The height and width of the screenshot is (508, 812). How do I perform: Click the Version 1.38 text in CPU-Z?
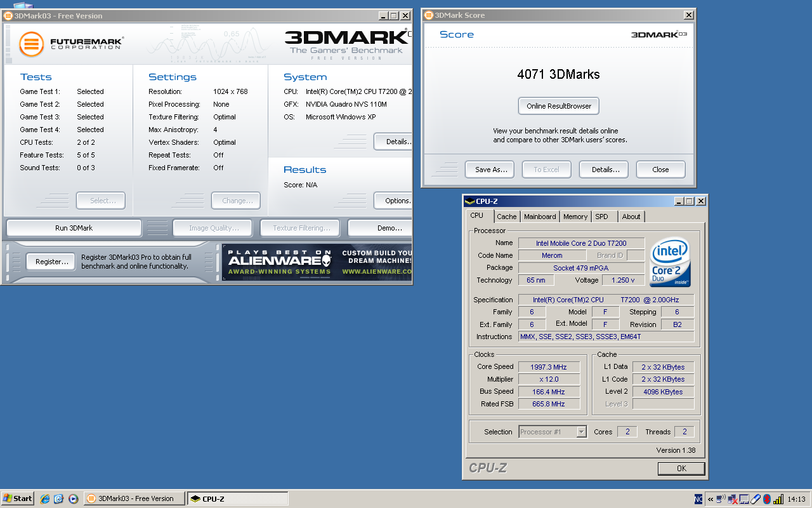pyautogui.click(x=676, y=450)
